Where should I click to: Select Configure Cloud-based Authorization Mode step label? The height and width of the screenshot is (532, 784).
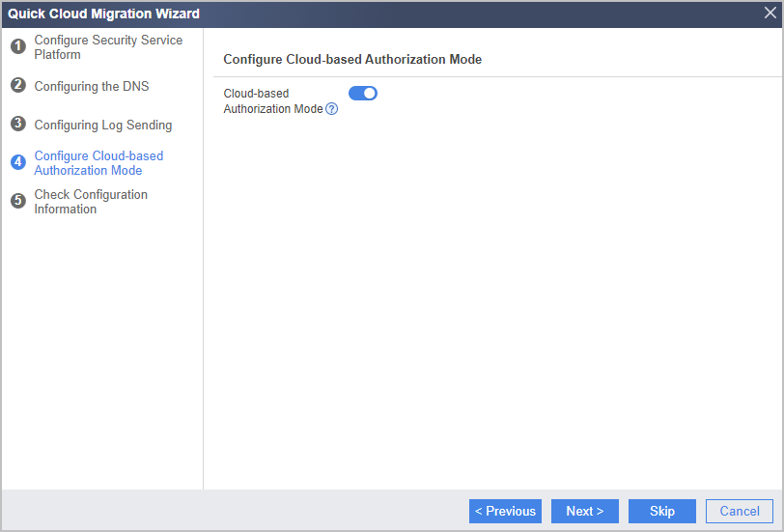click(x=98, y=163)
